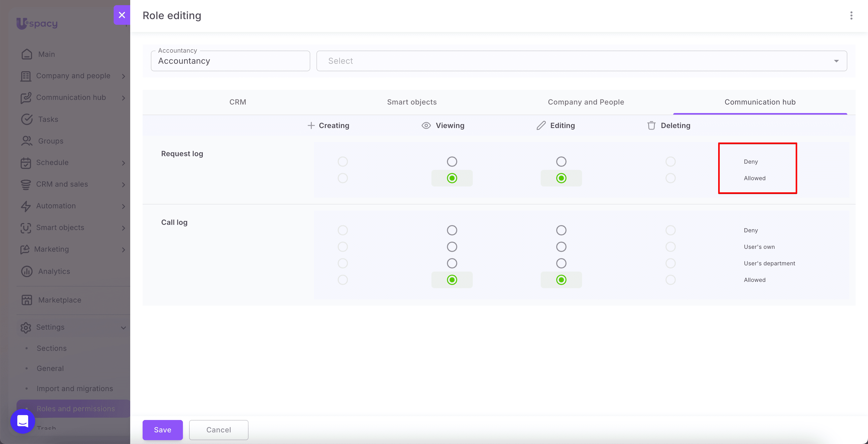Click the Settings gear icon
868x444 pixels.
26,328
